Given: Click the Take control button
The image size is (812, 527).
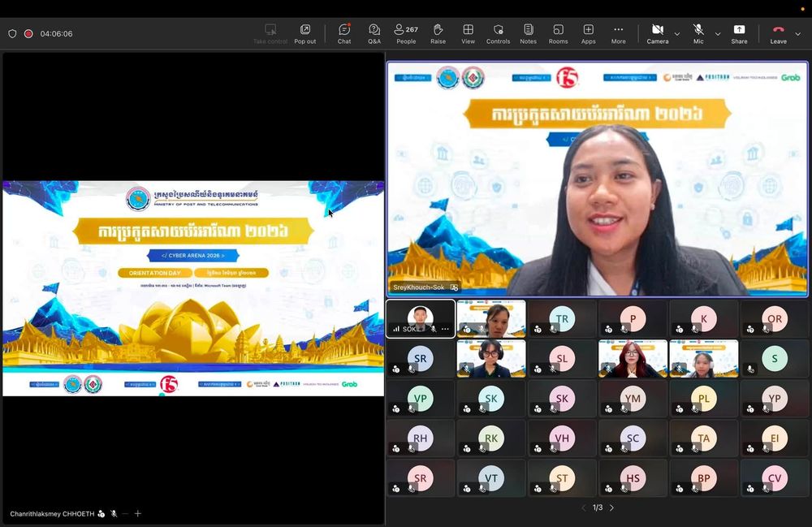Looking at the screenshot, I should (x=270, y=33).
